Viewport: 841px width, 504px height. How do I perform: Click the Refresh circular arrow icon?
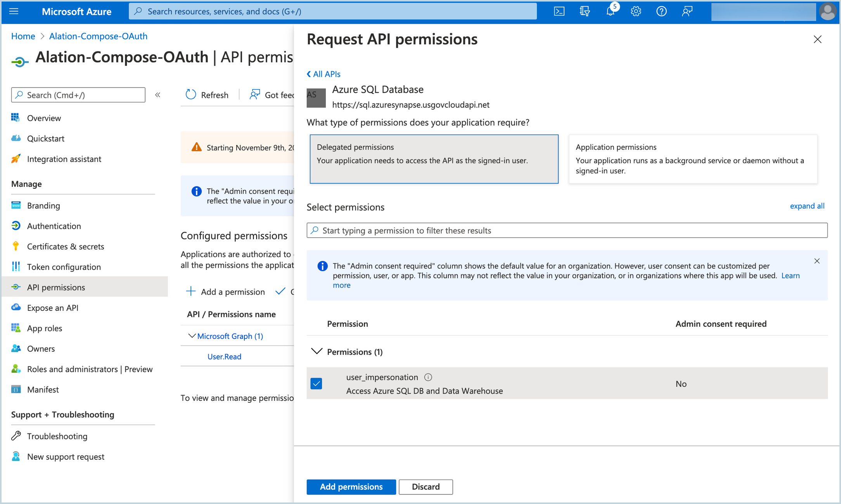point(190,95)
